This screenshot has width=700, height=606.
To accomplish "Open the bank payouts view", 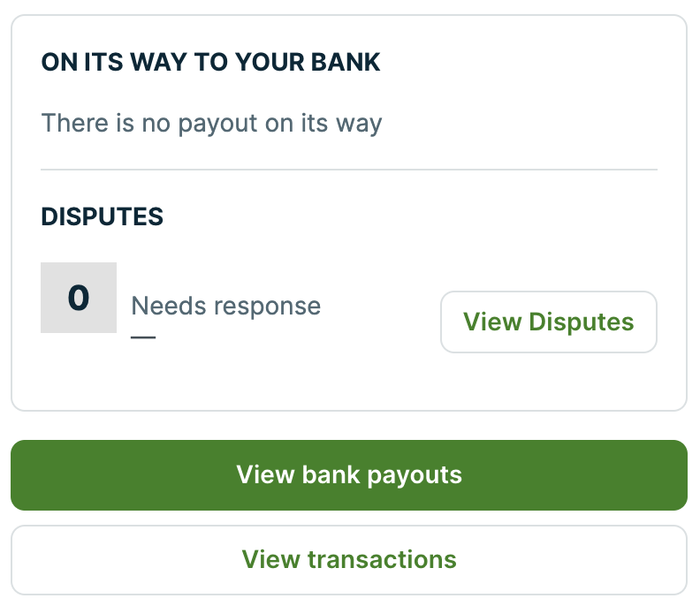I will (x=349, y=475).
